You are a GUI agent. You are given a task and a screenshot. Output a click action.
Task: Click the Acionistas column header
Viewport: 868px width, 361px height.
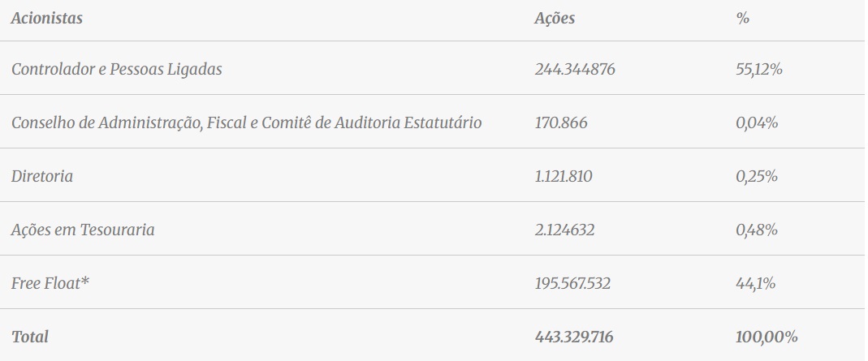46,18
